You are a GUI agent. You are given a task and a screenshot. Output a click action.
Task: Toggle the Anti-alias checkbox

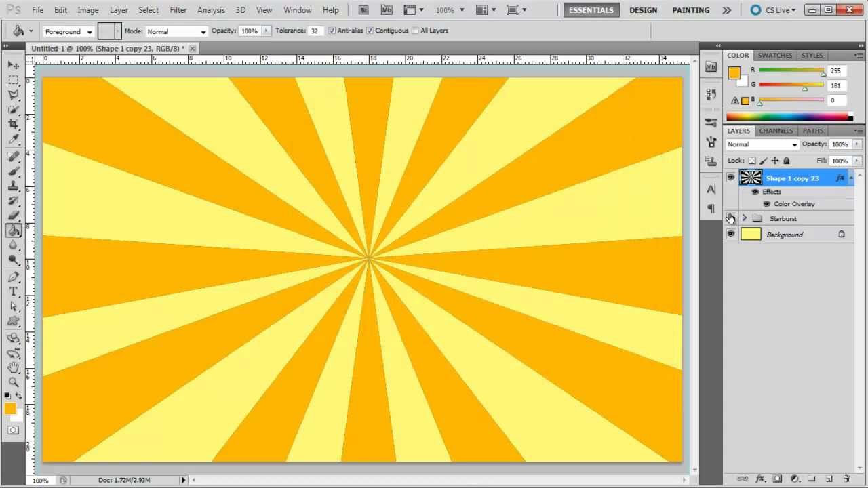(332, 30)
